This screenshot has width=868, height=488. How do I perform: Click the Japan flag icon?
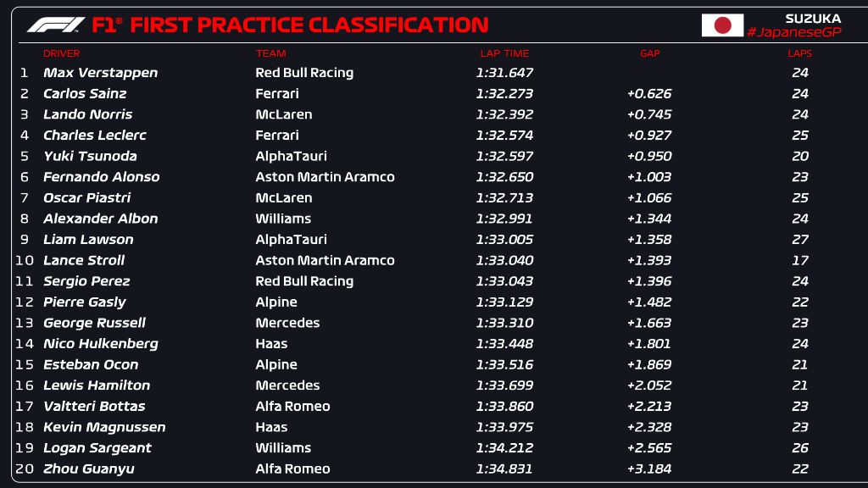(x=722, y=25)
